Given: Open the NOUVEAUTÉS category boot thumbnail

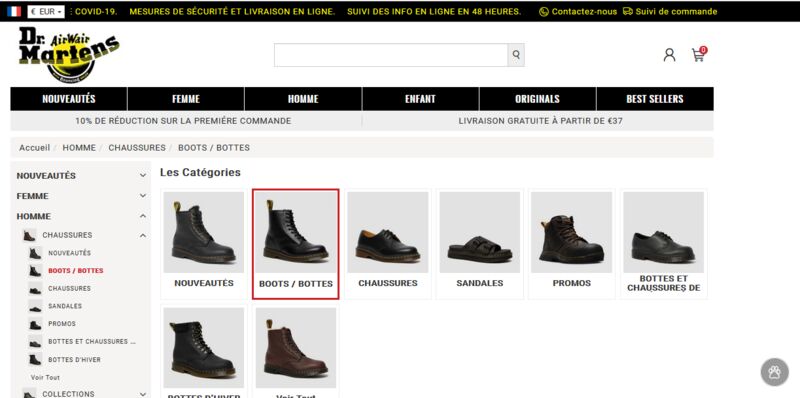Looking at the screenshot, I should click(204, 232).
